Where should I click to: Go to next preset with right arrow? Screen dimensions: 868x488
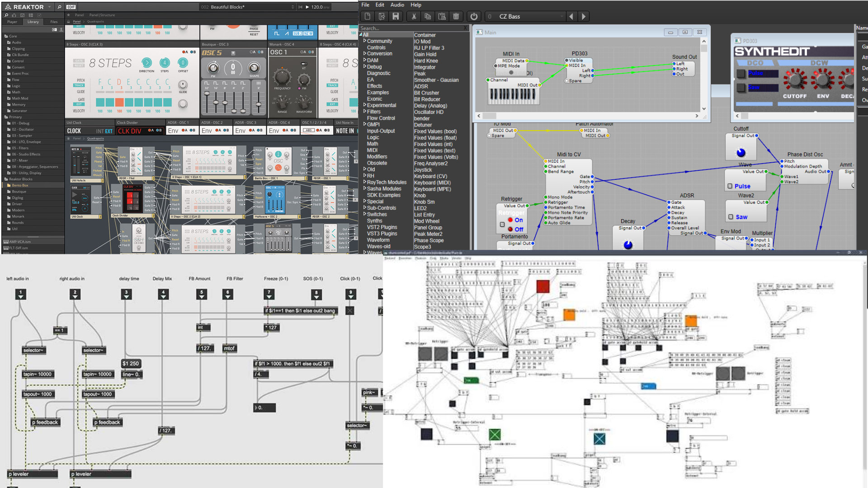pyautogui.click(x=584, y=17)
